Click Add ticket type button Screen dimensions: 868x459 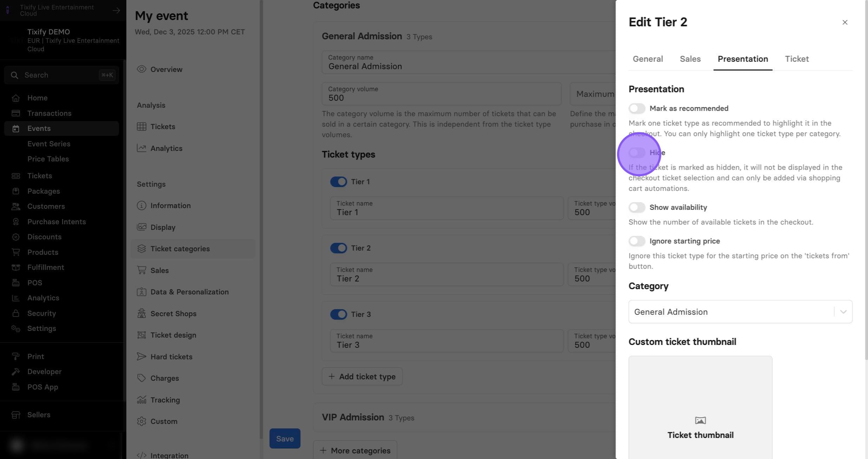(362, 377)
